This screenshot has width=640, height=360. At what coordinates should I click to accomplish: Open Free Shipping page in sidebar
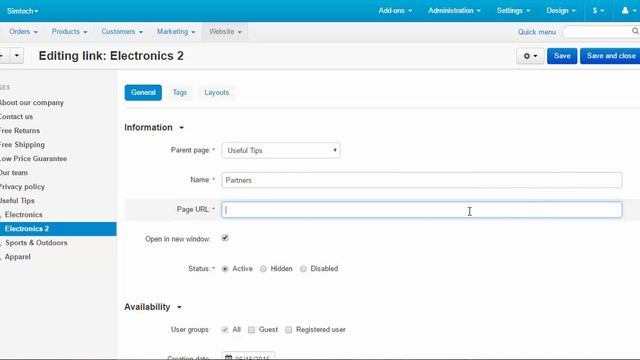pyautogui.click(x=22, y=144)
